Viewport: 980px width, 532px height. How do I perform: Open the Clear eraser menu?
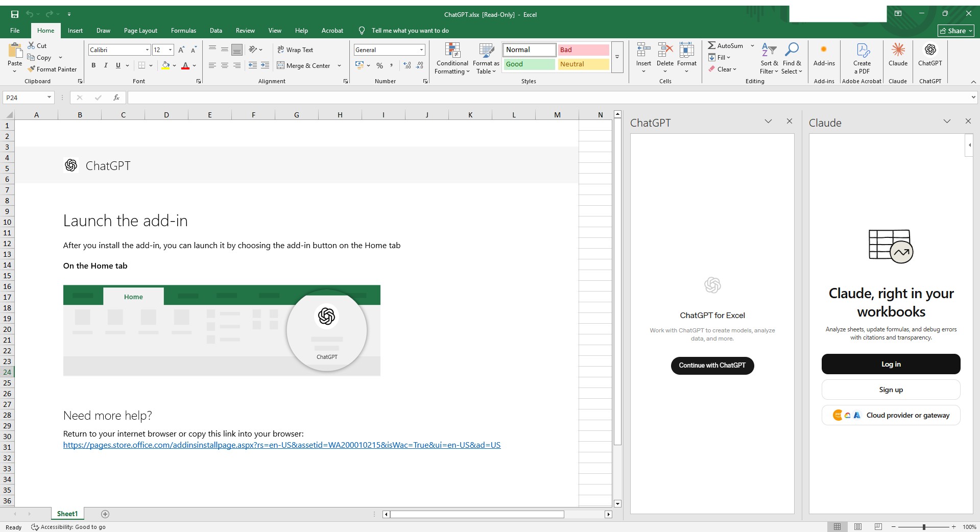pos(722,69)
